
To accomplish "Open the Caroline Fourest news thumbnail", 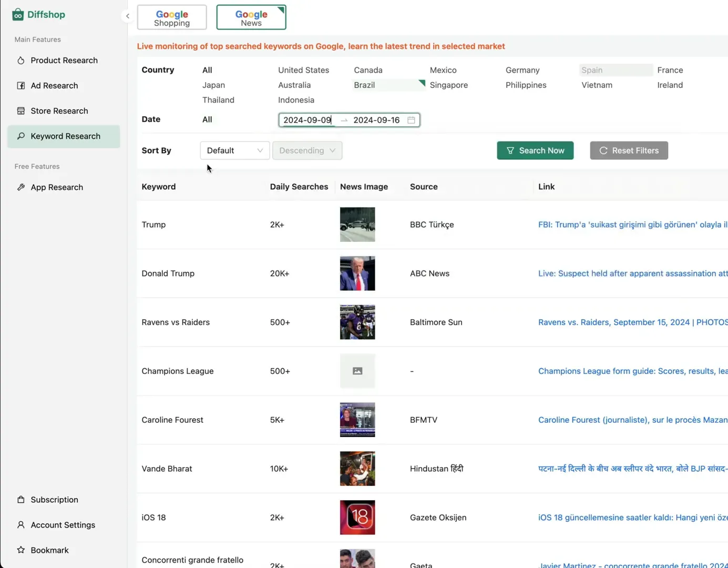I will 357,420.
